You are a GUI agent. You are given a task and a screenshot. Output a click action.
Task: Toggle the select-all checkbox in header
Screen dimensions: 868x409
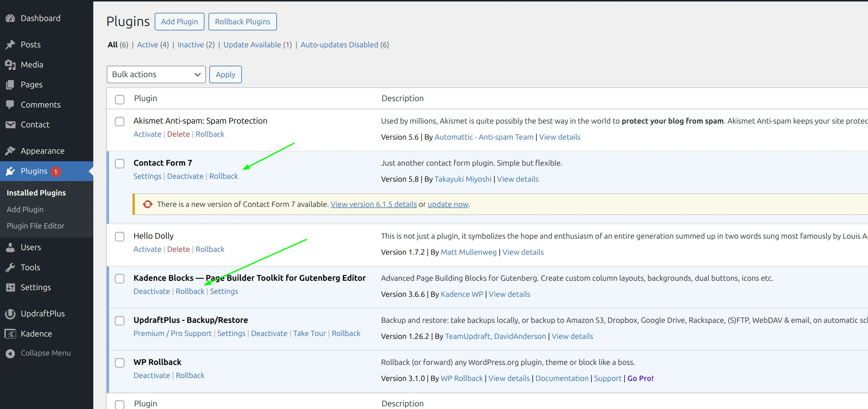point(120,99)
